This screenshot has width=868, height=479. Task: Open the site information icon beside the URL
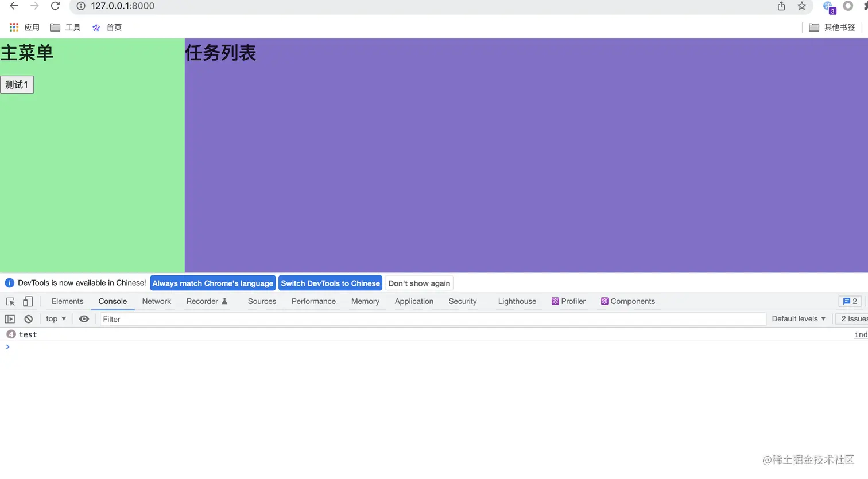[81, 6]
